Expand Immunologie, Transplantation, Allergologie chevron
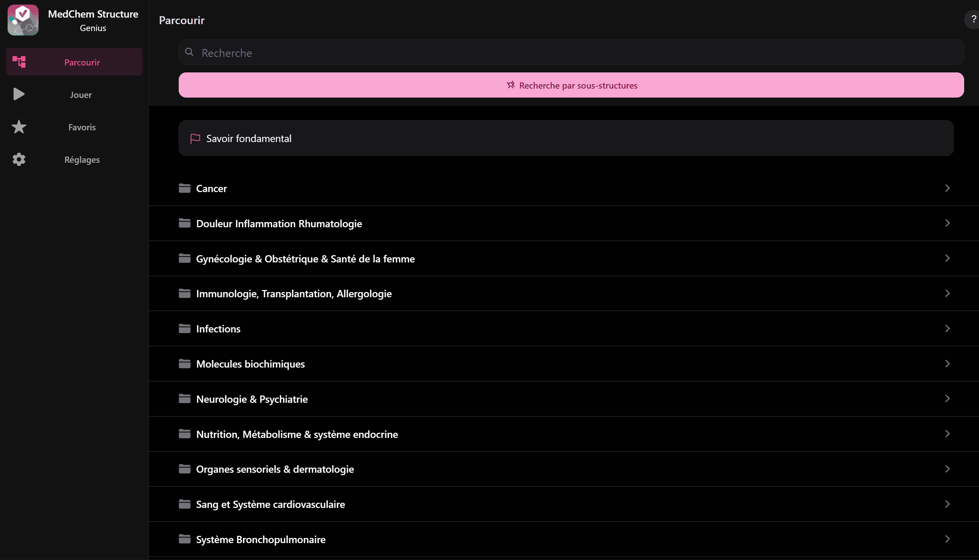This screenshot has height=560, width=979. (x=948, y=293)
